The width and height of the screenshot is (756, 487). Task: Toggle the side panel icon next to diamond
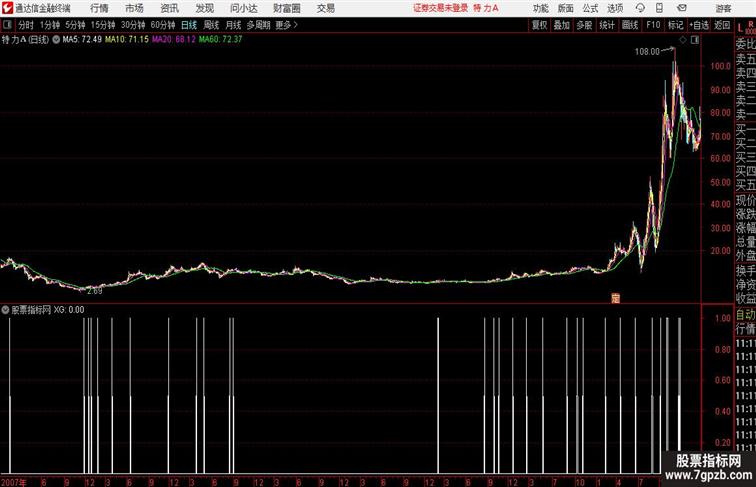click(x=695, y=40)
